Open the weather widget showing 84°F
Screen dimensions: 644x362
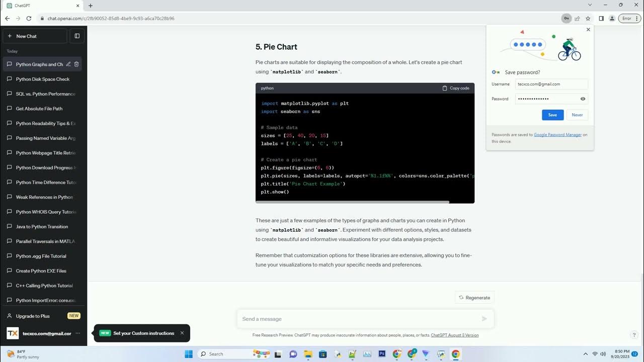click(22, 354)
